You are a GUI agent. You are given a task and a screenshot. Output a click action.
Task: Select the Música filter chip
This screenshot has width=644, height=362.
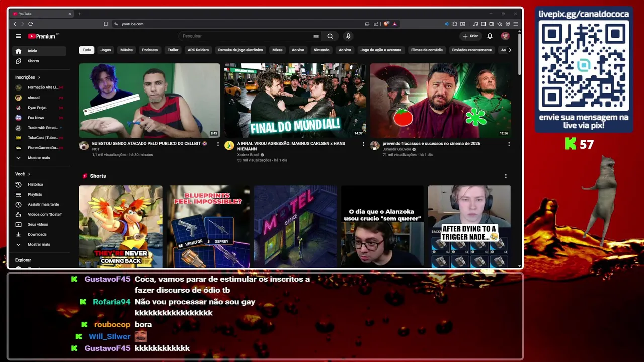click(x=126, y=50)
